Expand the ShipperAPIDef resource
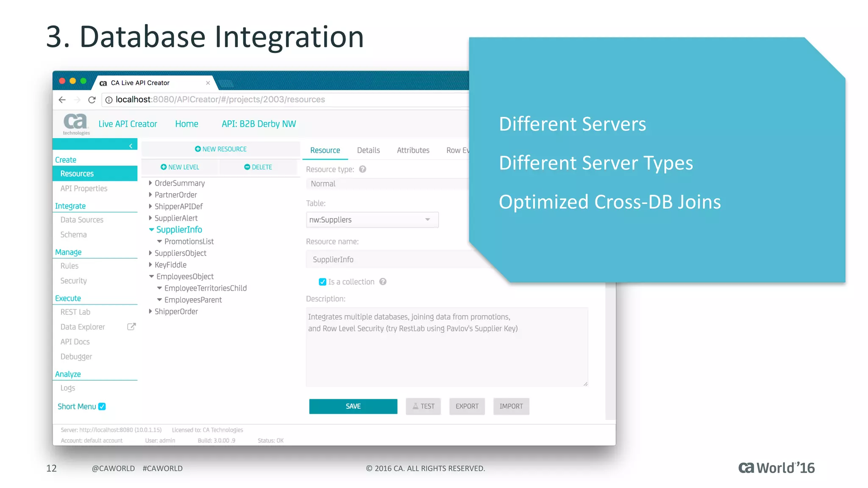This screenshot has height=488, width=868. [150, 206]
